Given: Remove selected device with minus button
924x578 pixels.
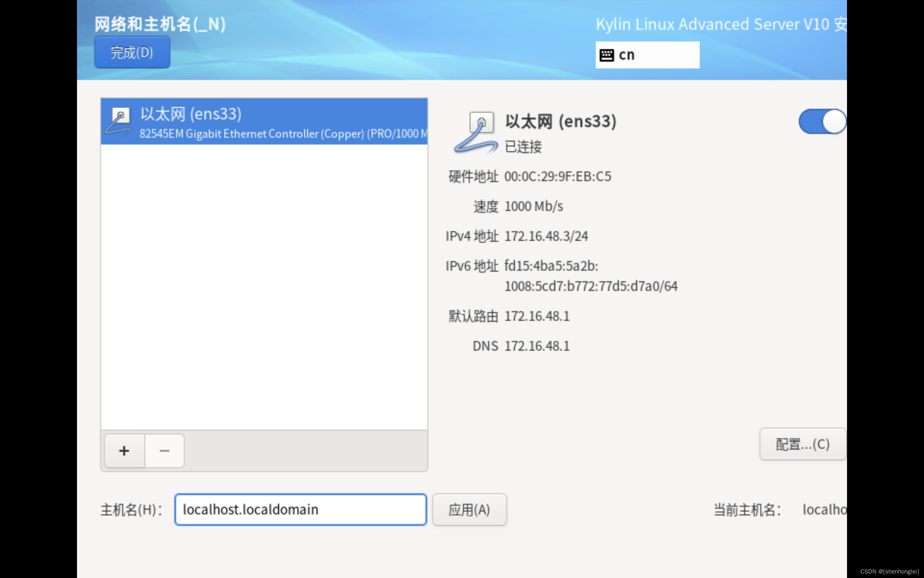Looking at the screenshot, I should [x=165, y=451].
